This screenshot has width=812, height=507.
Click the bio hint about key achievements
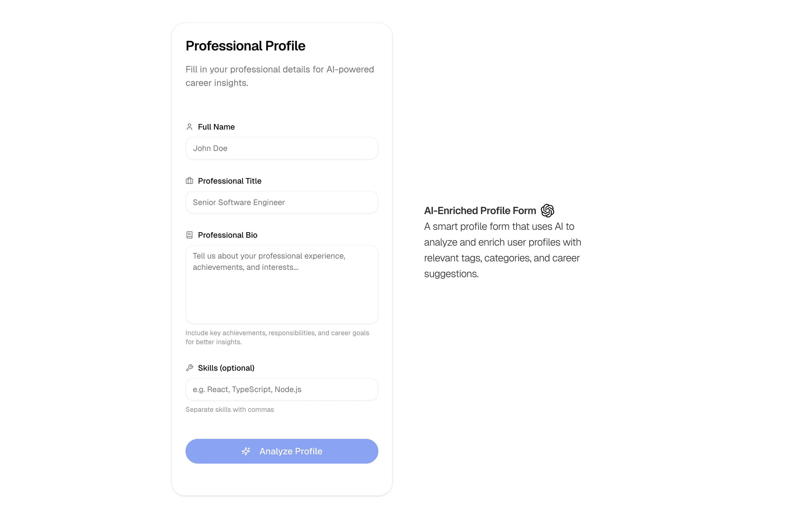277,337
